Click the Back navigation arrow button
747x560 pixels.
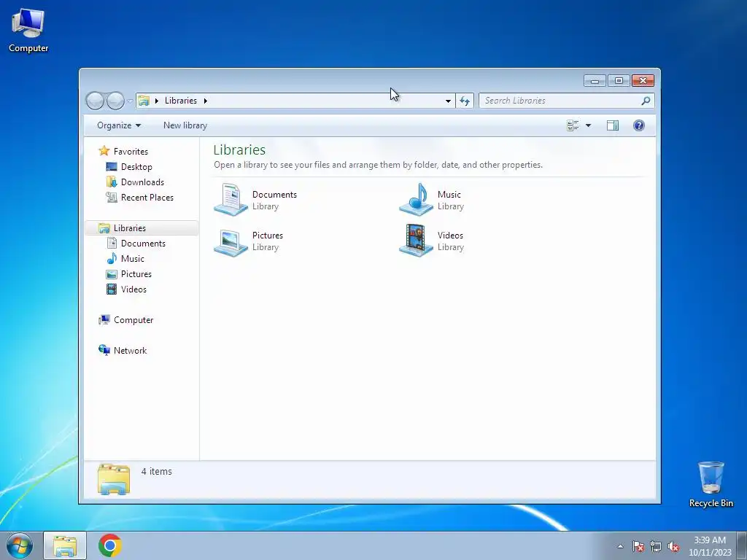(x=96, y=101)
